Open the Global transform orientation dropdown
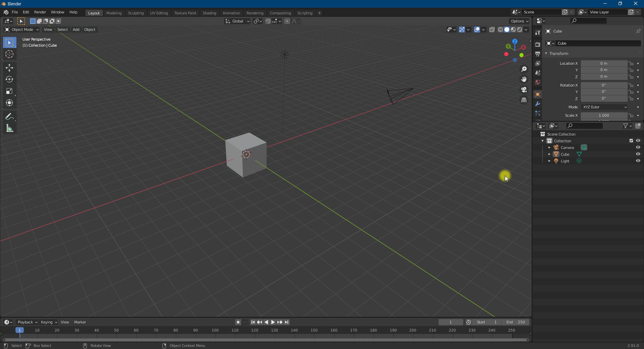644x349 pixels. (x=237, y=21)
